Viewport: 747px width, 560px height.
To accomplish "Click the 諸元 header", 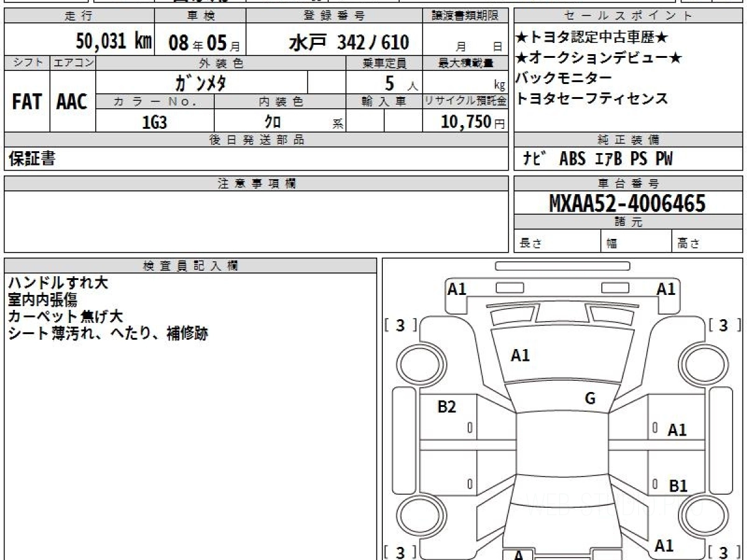I will (629, 222).
